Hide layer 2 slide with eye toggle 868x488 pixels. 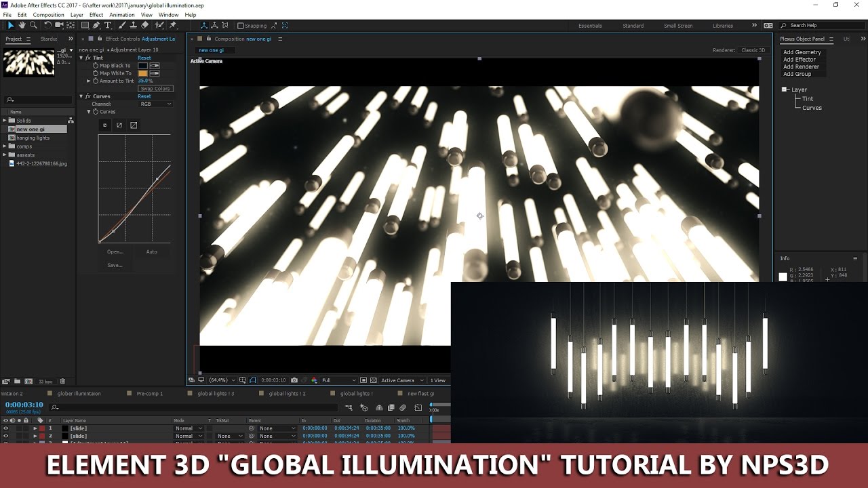click(6, 436)
